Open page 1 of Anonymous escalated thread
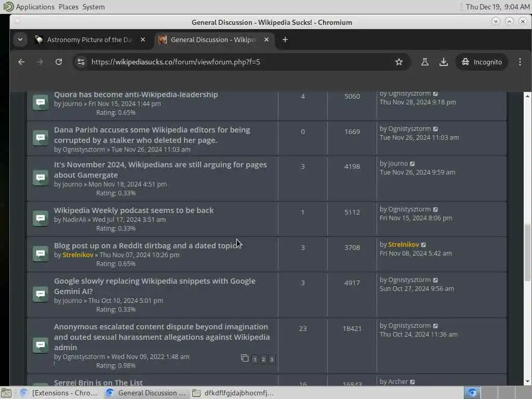The image size is (532, 399). tap(255, 360)
